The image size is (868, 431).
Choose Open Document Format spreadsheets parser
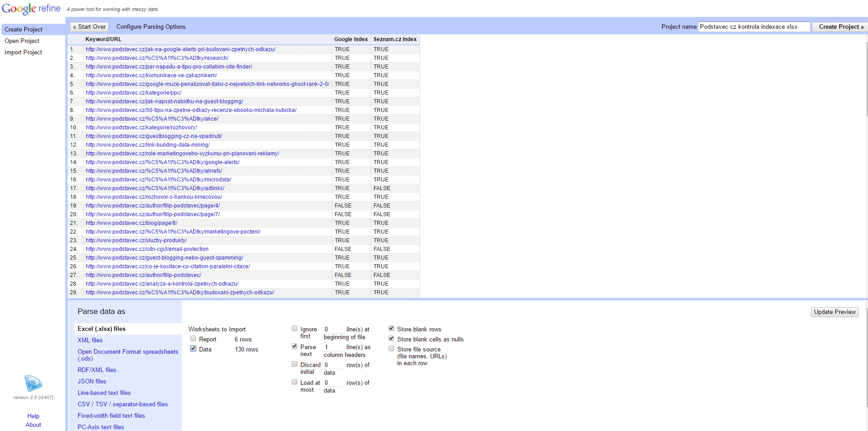128,355
